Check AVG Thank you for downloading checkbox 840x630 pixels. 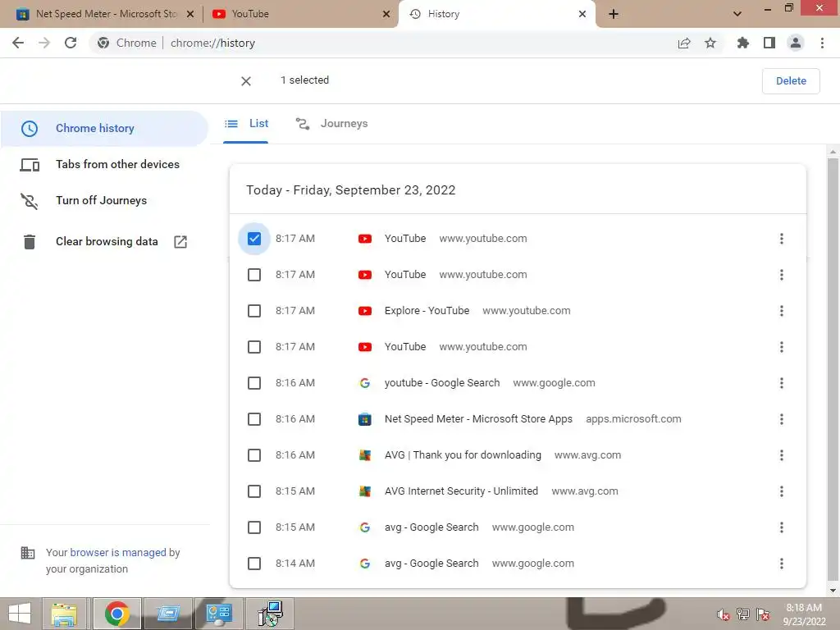254,455
